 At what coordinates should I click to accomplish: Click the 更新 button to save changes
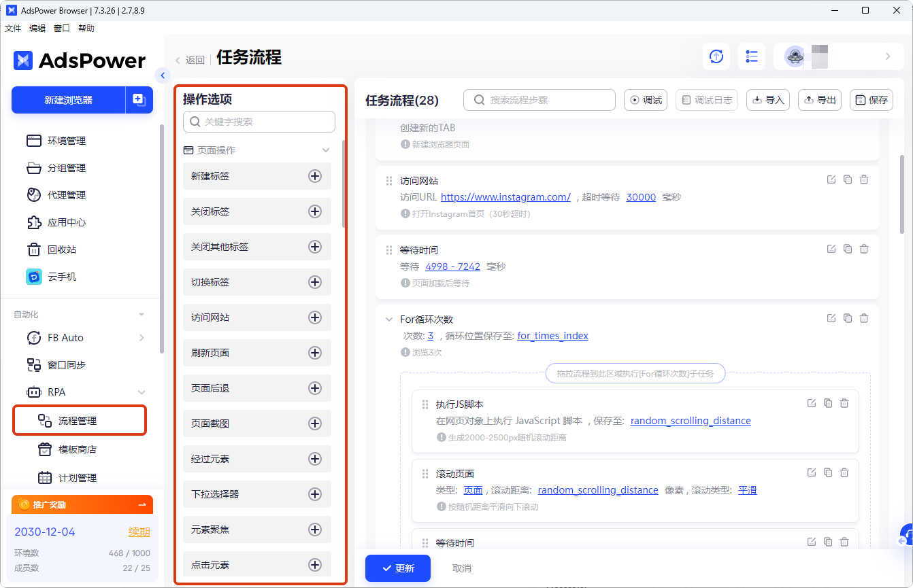pyautogui.click(x=397, y=568)
